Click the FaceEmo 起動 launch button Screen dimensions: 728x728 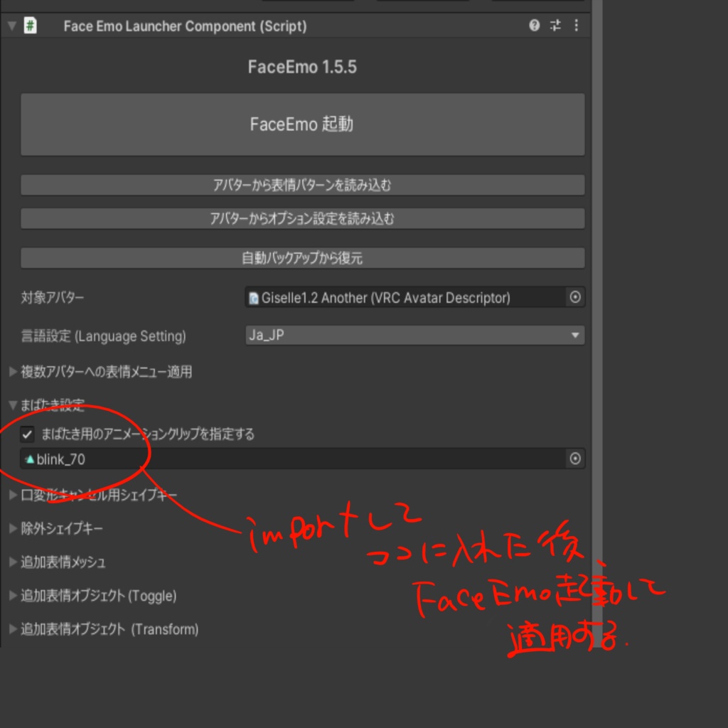(302, 124)
